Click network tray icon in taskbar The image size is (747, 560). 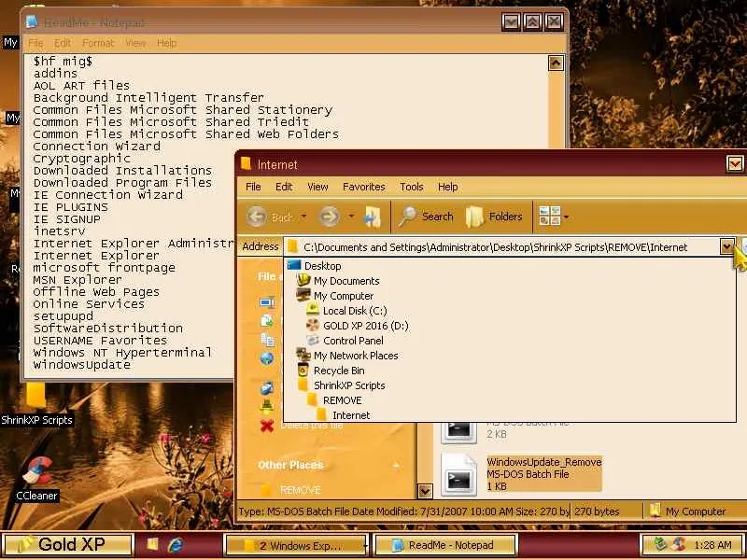[660, 544]
